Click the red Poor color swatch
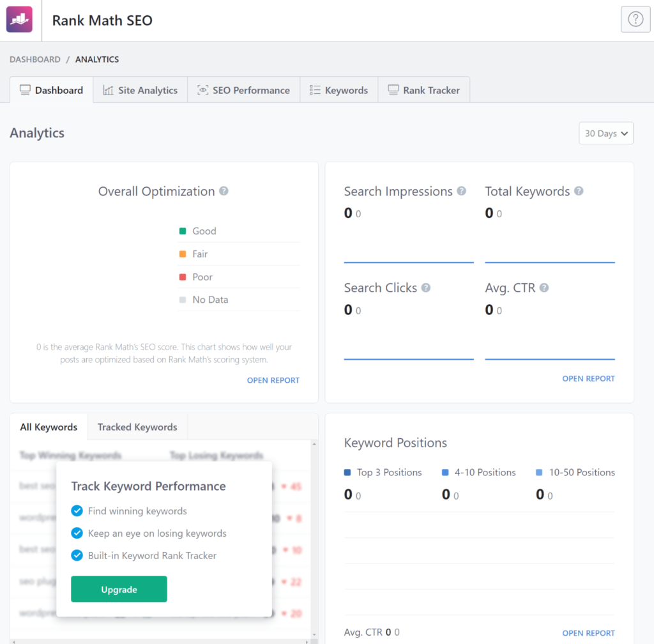The width and height of the screenshot is (654, 644). (x=184, y=277)
